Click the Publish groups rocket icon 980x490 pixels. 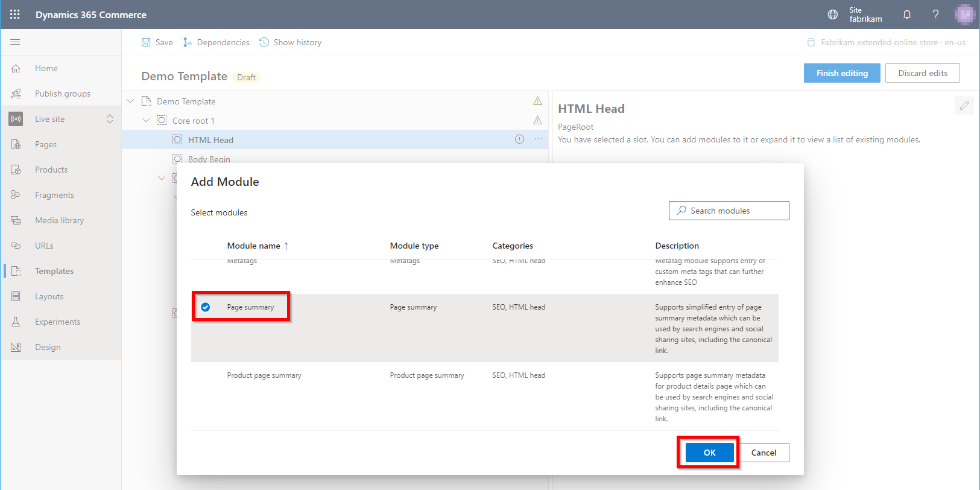16,94
